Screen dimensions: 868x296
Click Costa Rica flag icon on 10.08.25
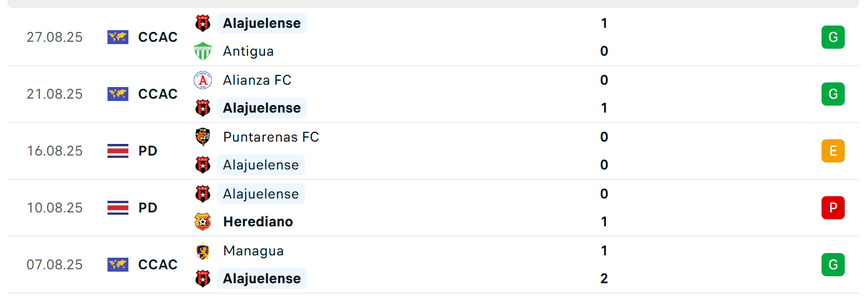coord(118,208)
